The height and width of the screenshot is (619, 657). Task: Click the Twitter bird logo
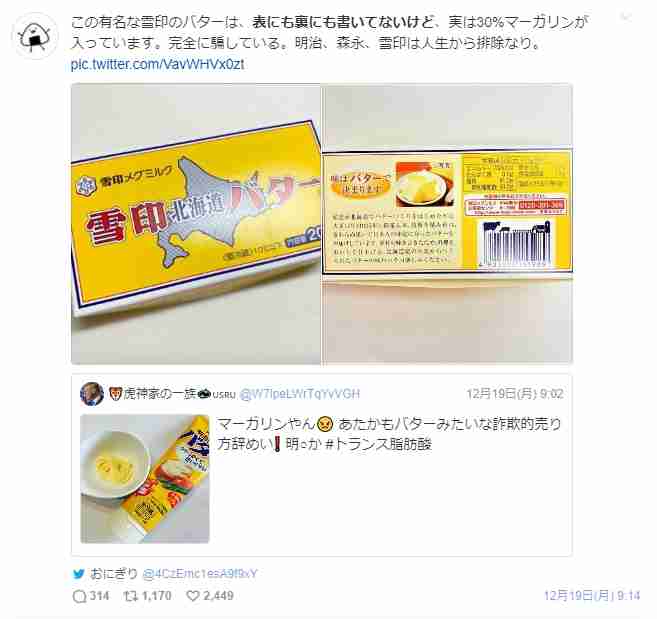[78, 574]
